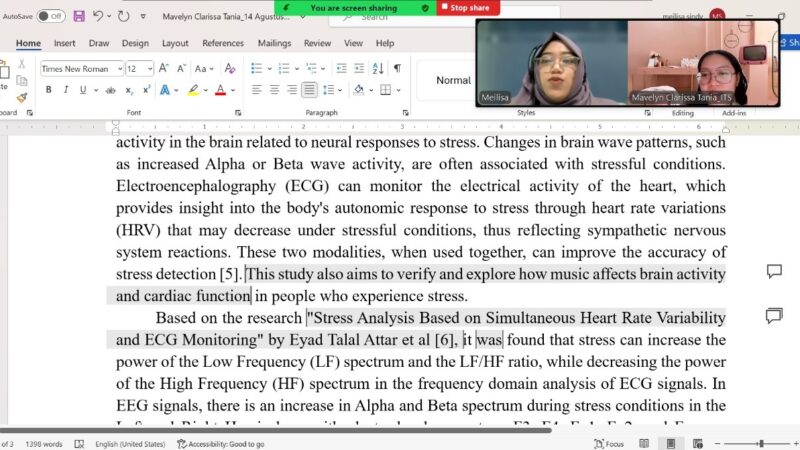Image resolution: width=800 pixels, height=450 pixels.
Task: Toggle the AutoSave switch
Action: (x=51, y=16)
